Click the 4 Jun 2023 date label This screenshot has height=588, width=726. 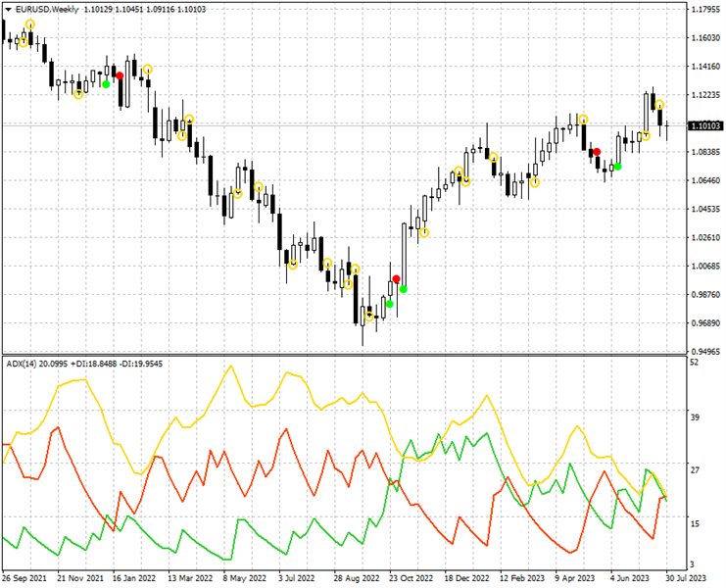click(x=630, y=578)
